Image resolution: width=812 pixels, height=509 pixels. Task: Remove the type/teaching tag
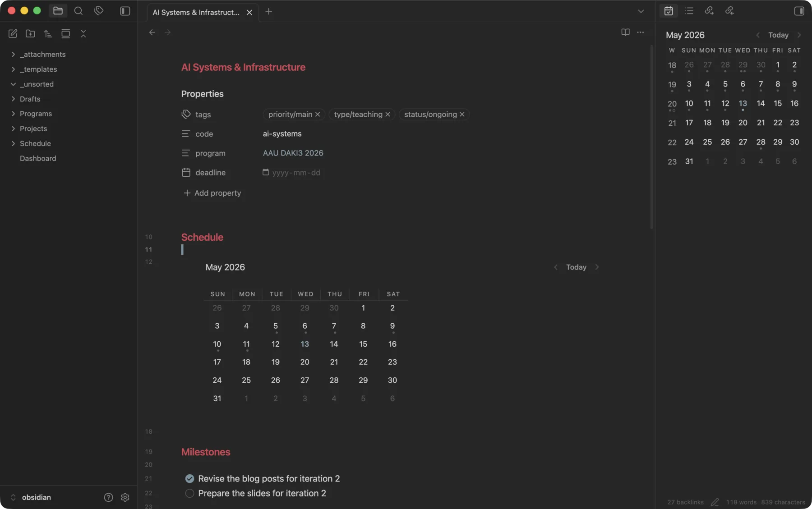388,115
